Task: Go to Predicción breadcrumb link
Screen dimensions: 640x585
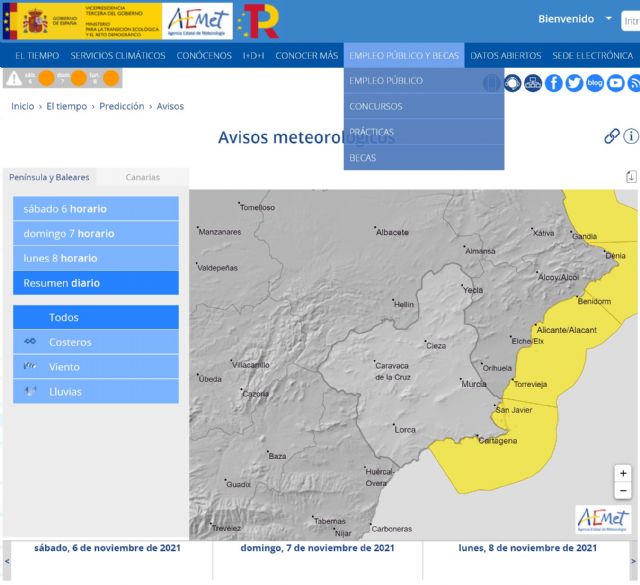Action: pyautogui.click(x=122, y=106)
